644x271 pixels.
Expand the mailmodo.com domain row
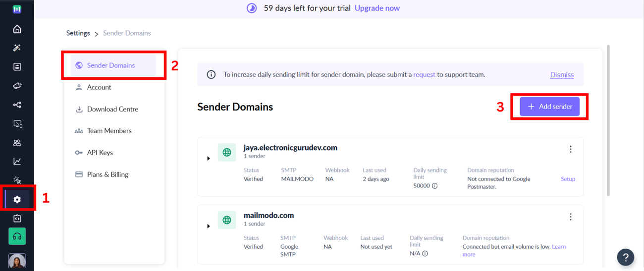[209, 226]
